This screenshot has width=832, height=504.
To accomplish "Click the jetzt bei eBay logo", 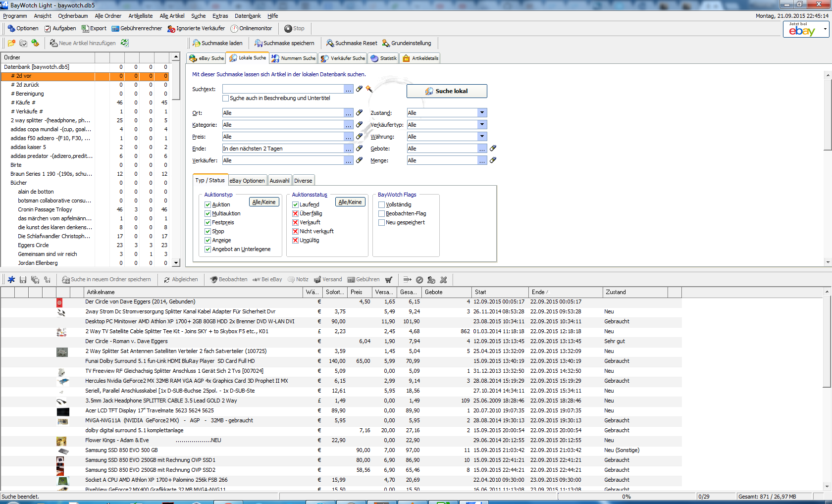I will click(x=802, y=30).
